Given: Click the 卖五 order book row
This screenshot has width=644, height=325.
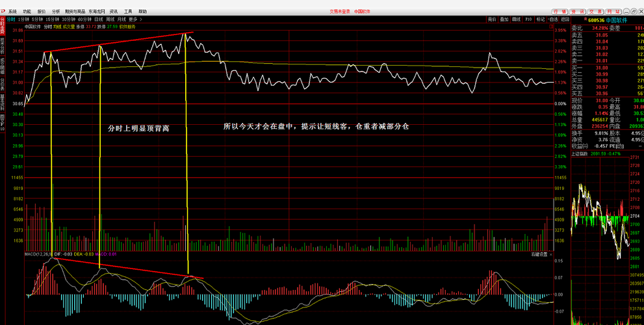Looking at the screenshot, I should pyautogui.click(x=608, y=35).
